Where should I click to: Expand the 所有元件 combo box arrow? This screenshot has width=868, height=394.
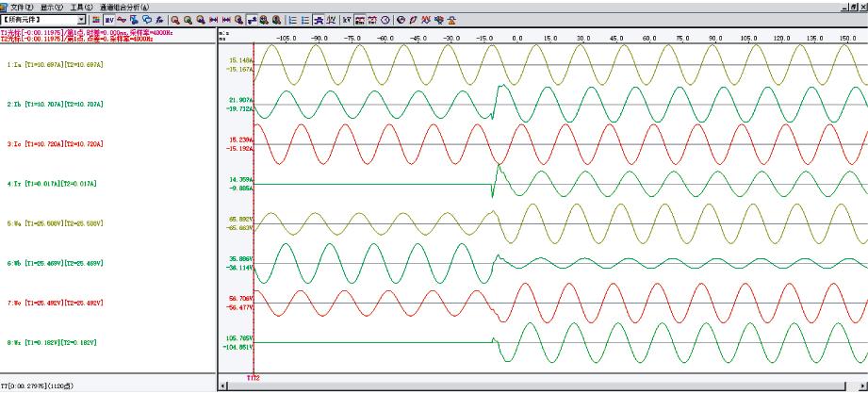tap(82, 20)
